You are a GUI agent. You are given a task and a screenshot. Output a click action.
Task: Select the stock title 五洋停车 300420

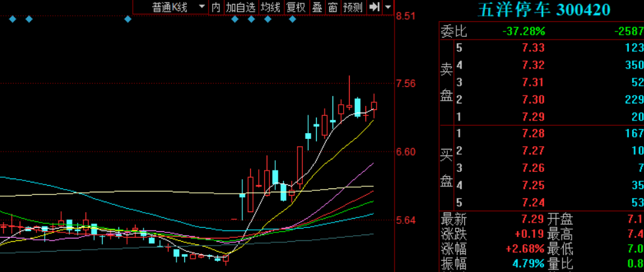[x=544, y=10]
